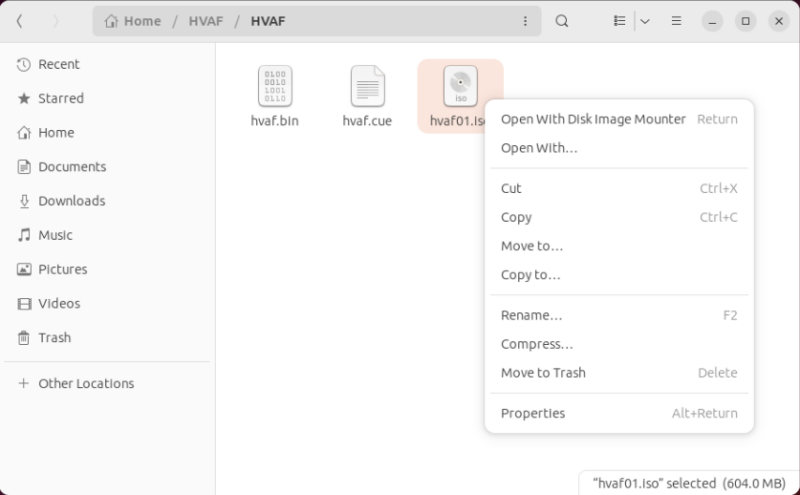
Task: Choose Rename… in the context menu
Action: pyautogui.click(x=619, y=315)
